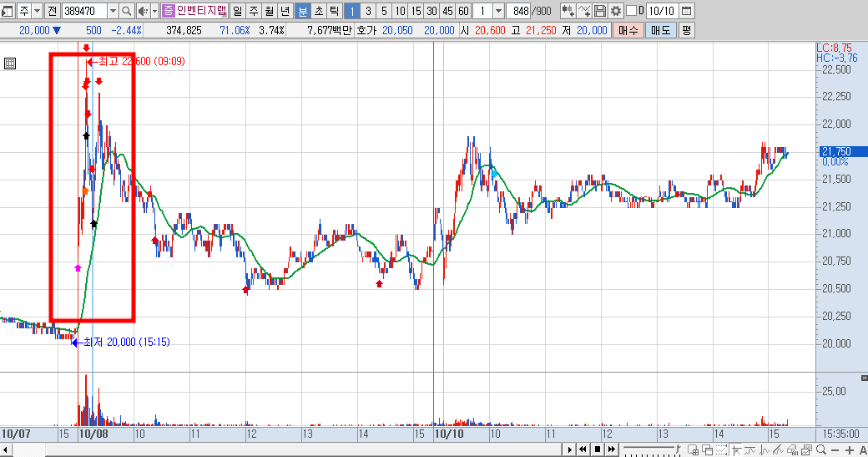Click the chart zoom slider handle
This screenshot has width=868, height=457.
coord(678,448)
